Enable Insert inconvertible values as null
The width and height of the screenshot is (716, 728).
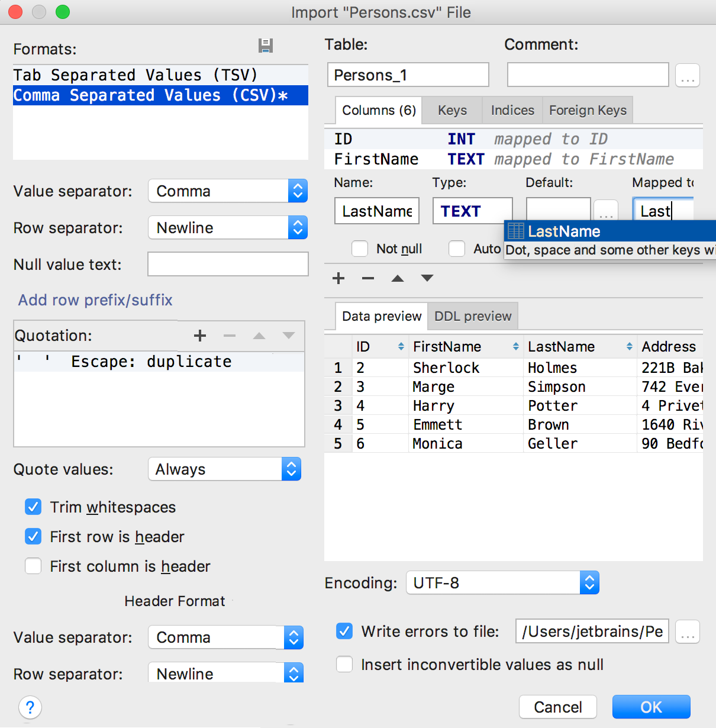(x=344, y=664)
